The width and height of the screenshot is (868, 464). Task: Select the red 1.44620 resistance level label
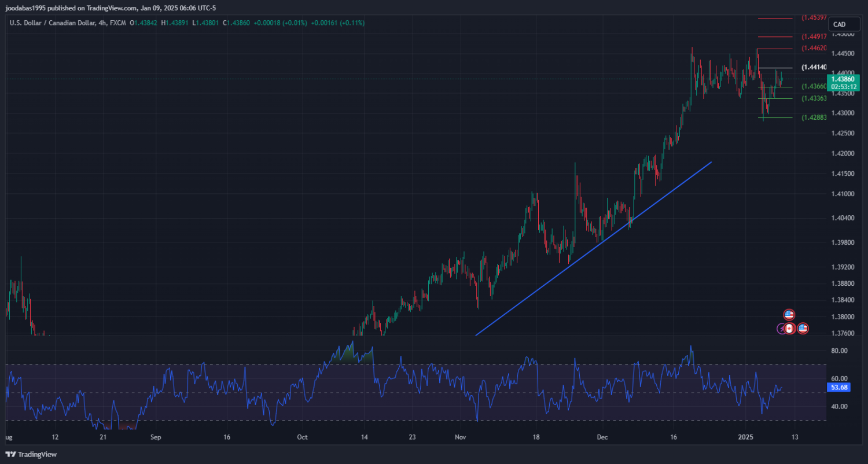814,48
